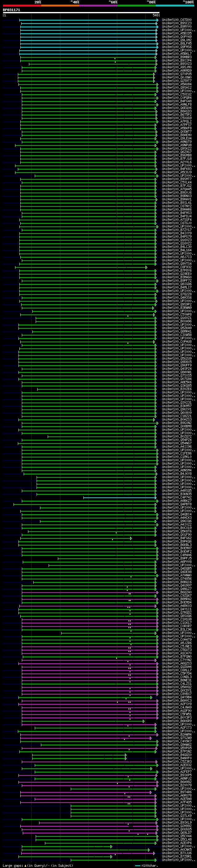Click the red ~20% identity legend bar

click(22, 6)
